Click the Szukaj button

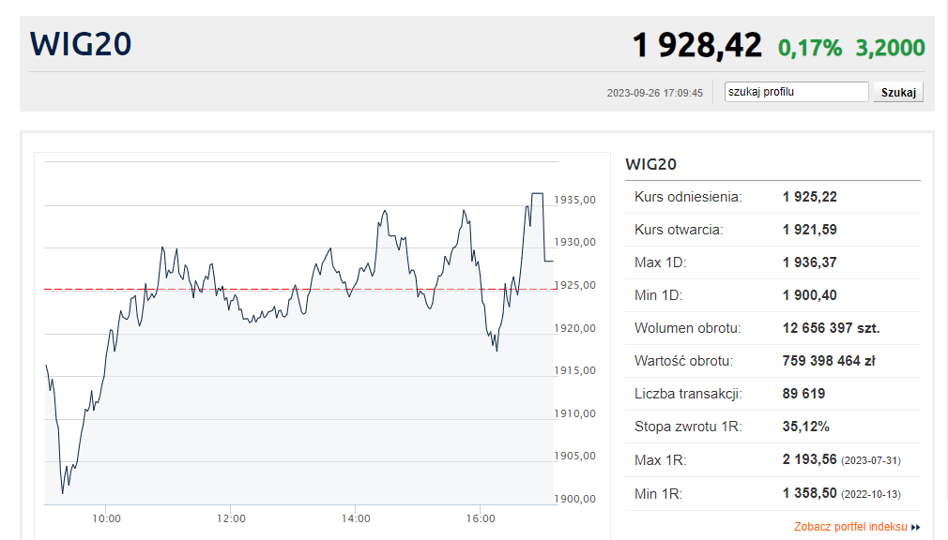click(x=898, y=92)
